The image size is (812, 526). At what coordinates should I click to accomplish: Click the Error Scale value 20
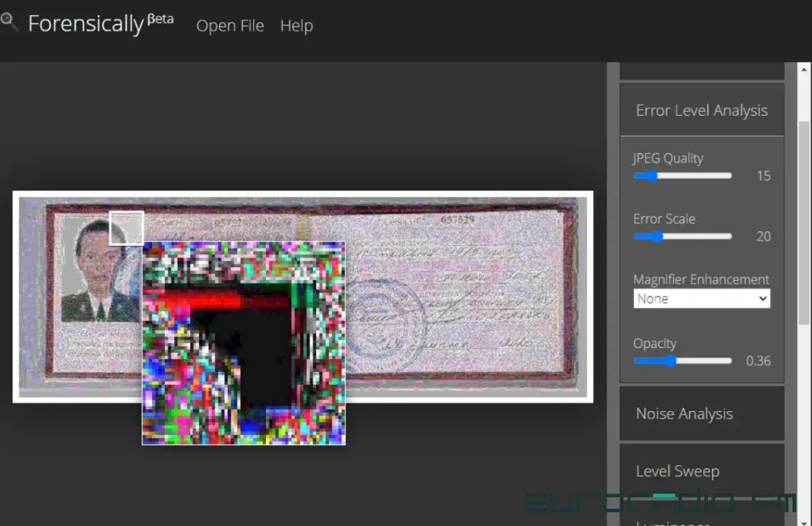764,237
